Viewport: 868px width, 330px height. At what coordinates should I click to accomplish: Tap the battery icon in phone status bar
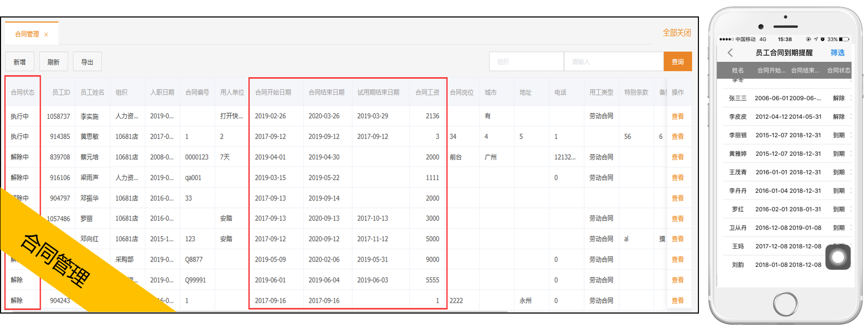coord(844,39)
